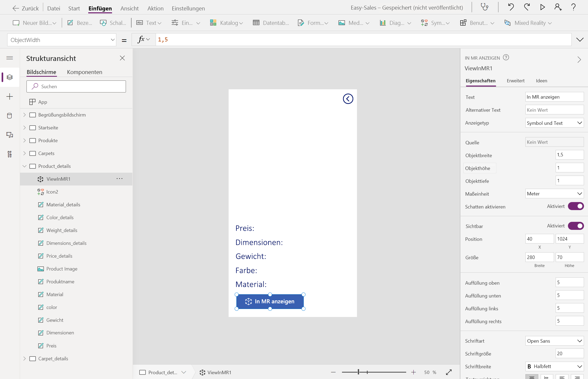Open the Maßeinheit Meter dropdown

coord(554,194)
